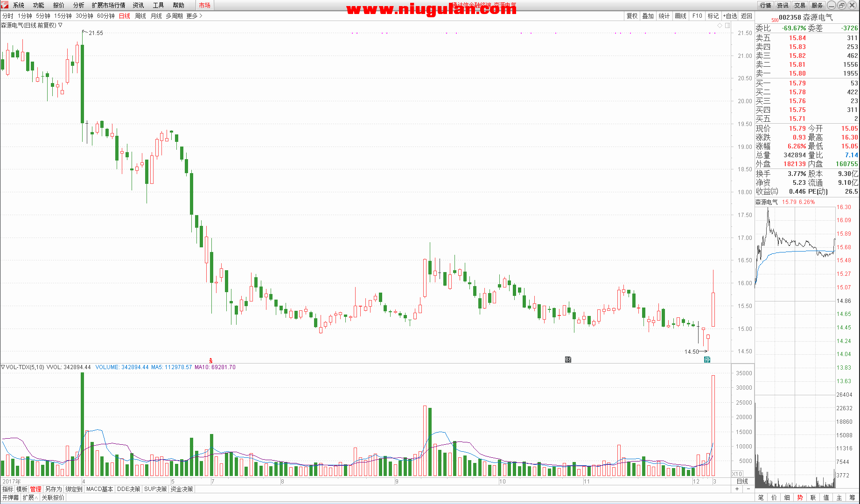Open the 交易 trading button at top right
Image resolution: width=860 pixels, height=504 pixels.
coord(800,5)
